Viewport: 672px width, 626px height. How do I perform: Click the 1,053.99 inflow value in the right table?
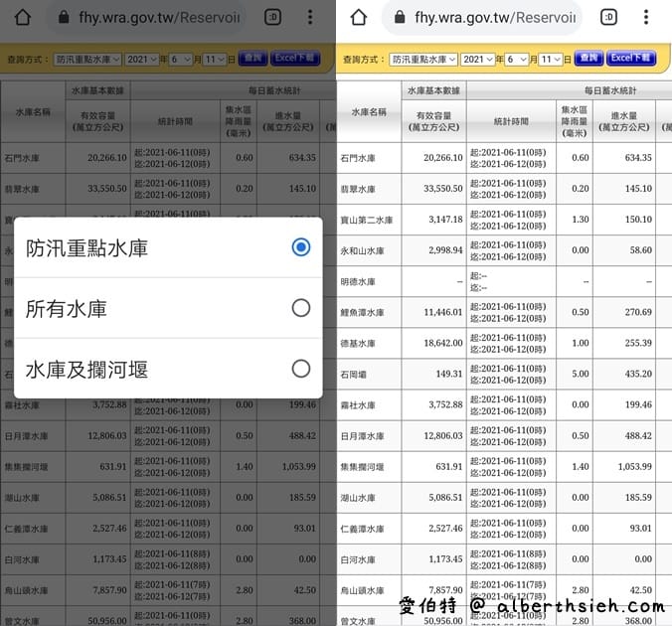634,467
